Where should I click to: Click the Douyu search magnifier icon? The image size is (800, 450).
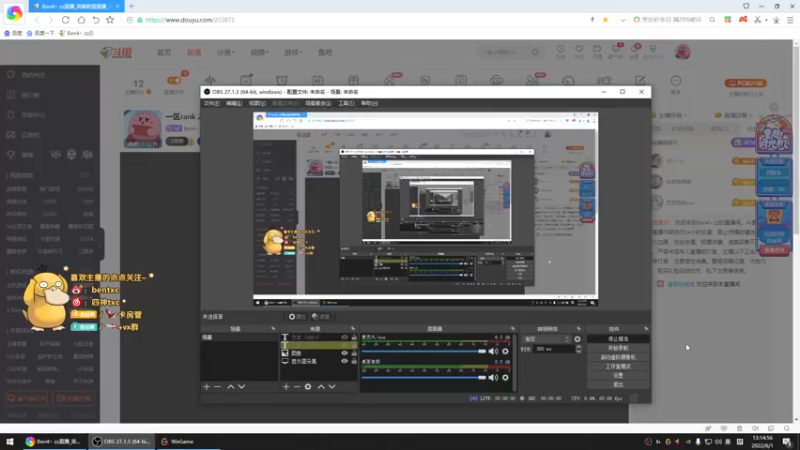point(535,52)
